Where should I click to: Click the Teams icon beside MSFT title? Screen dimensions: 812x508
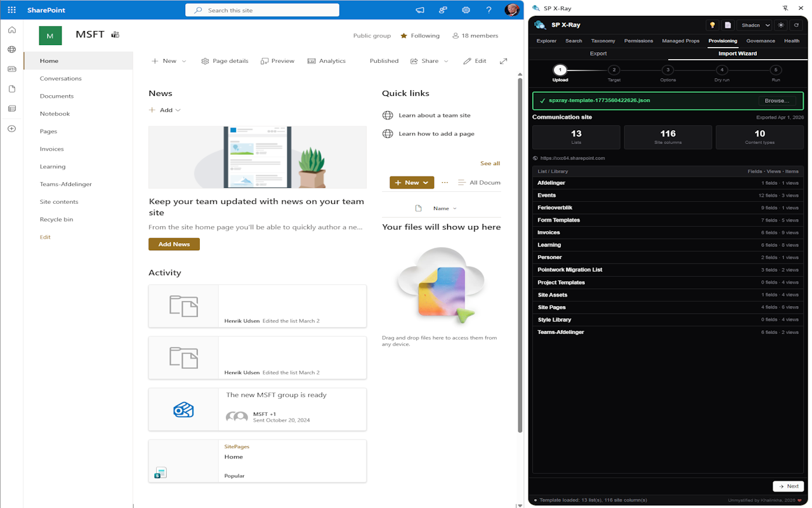point(115,34)
